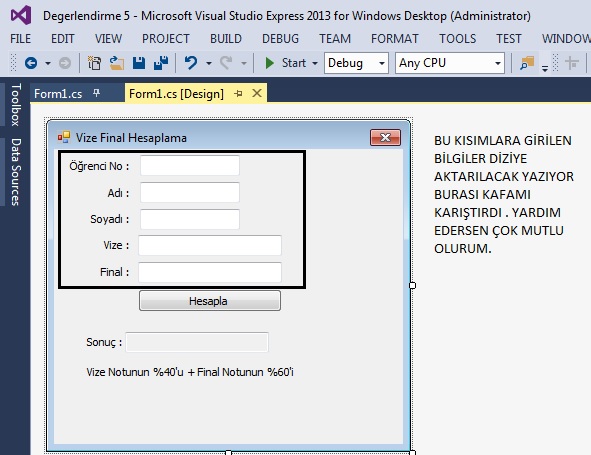Click the Open File folder icon
The image size is (591, 455).
click(117, 63)
